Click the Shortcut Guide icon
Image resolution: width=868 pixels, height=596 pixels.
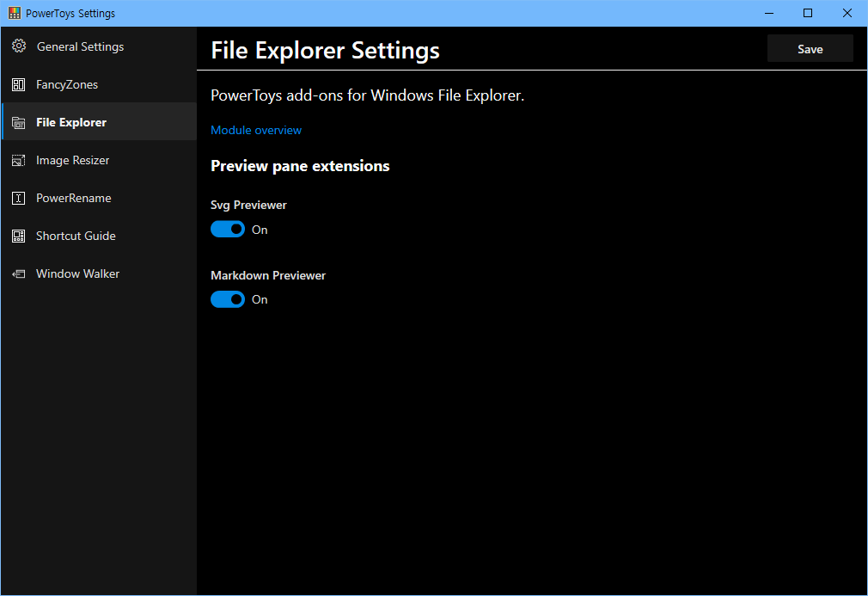coord(18,236)
